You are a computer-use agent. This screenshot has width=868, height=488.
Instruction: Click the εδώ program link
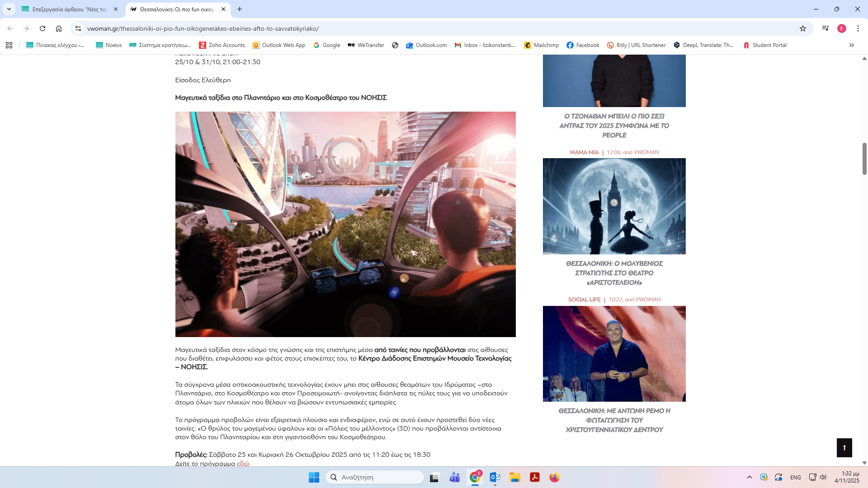(243, 464)
